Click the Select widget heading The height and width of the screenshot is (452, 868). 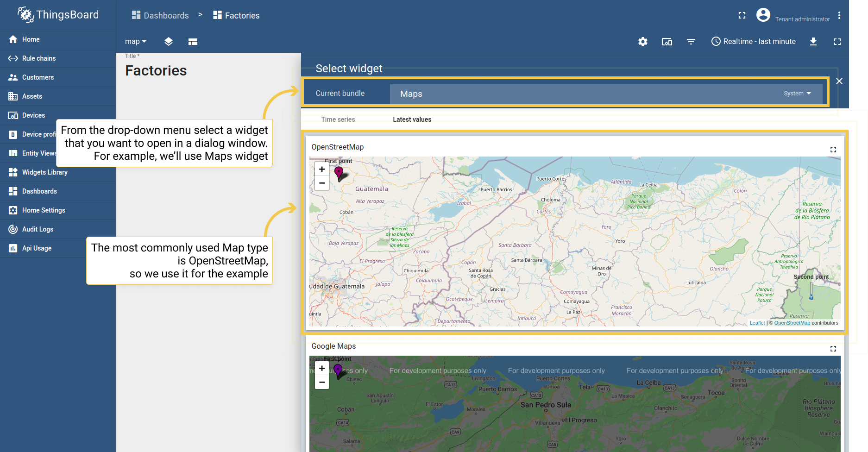click(349, 69)
